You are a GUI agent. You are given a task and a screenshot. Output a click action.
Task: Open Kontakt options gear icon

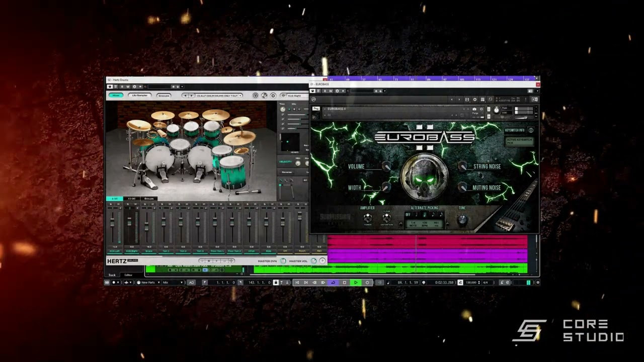pos(474,100)
